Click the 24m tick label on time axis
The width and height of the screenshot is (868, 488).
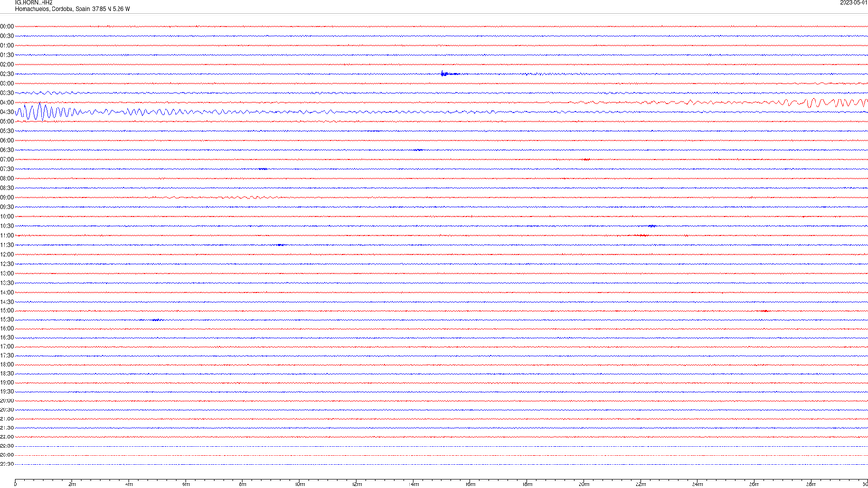(697, 484)
